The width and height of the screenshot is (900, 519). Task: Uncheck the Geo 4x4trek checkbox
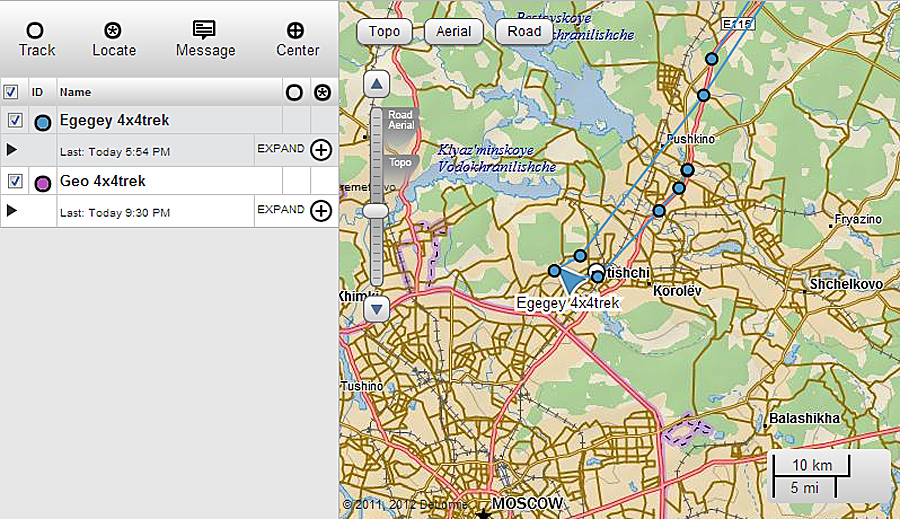tap(15, 181)
